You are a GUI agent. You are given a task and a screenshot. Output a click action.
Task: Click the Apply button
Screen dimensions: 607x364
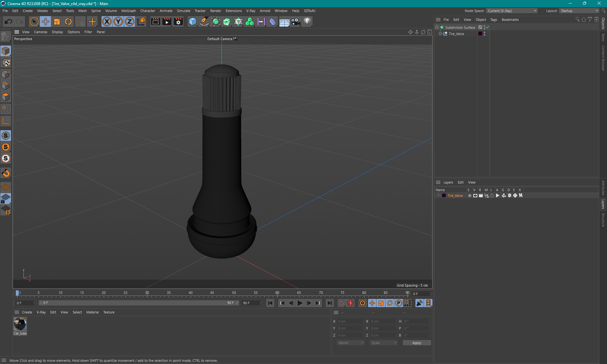click(417, 343)
